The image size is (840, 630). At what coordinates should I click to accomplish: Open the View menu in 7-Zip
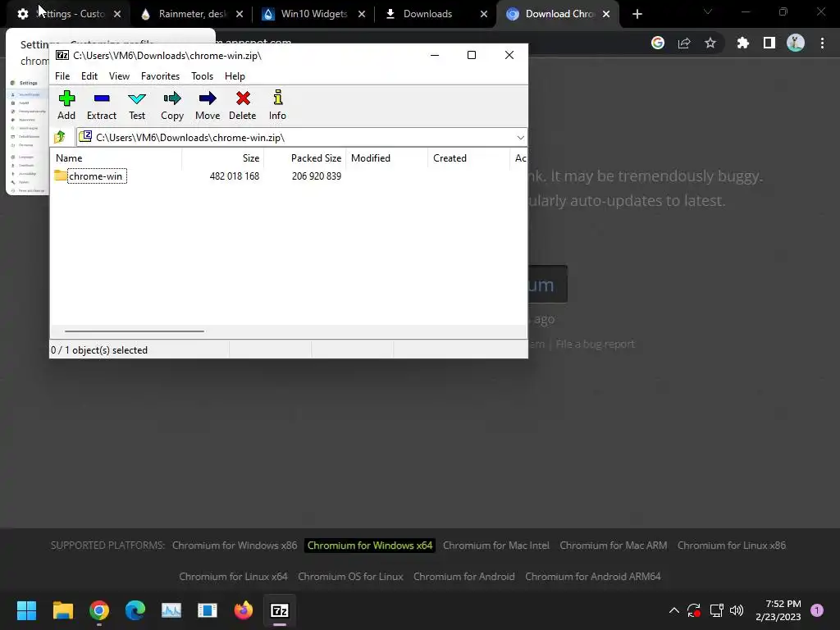coord(119,76)
